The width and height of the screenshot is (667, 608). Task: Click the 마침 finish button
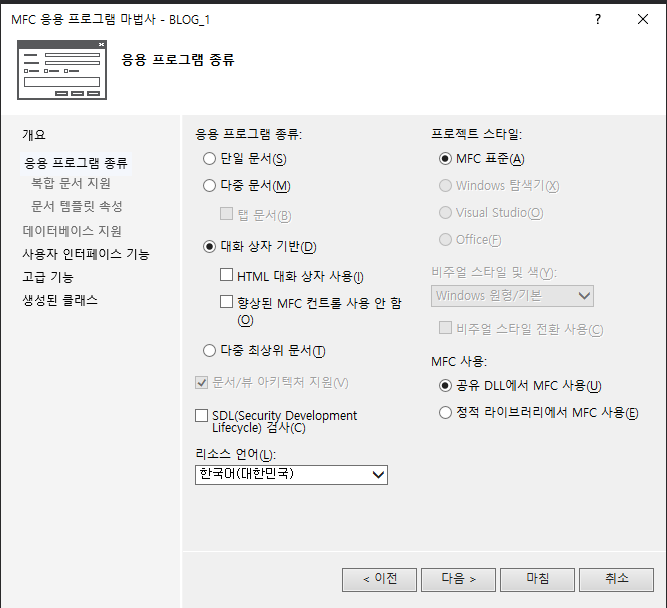[538, 579]
